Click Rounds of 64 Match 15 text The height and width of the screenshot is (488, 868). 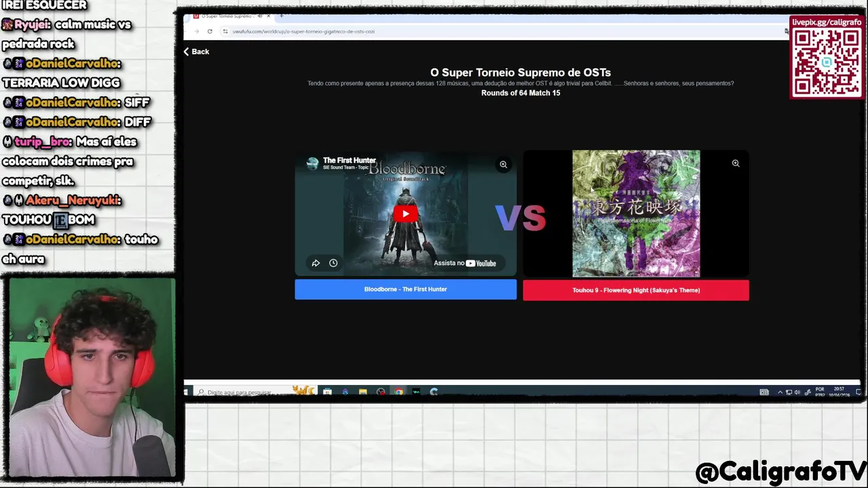(521, 93)
